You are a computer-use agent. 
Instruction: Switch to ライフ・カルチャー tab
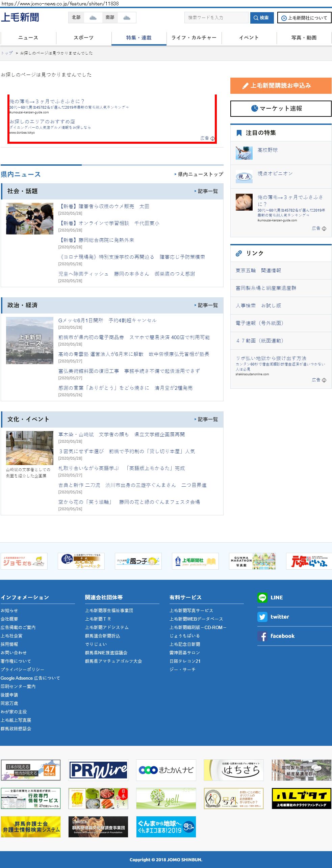click(x=194, y=37)
